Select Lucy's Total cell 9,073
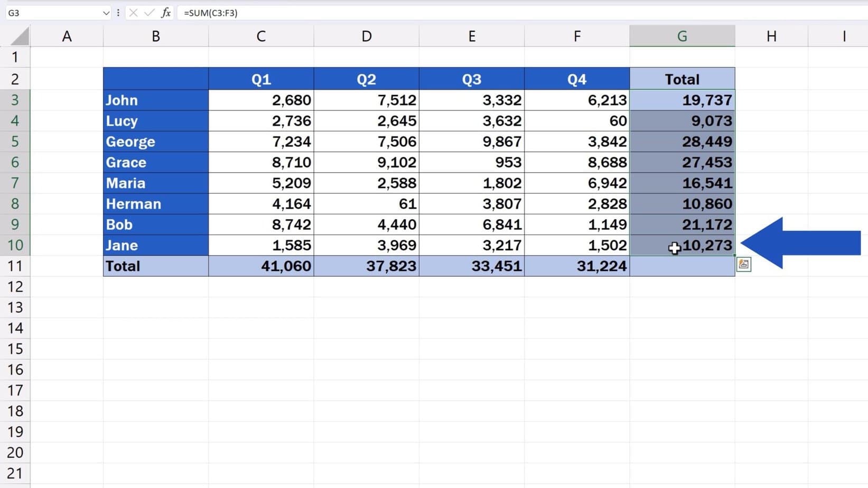Screen dimensions: 868x488 [682, 120]
